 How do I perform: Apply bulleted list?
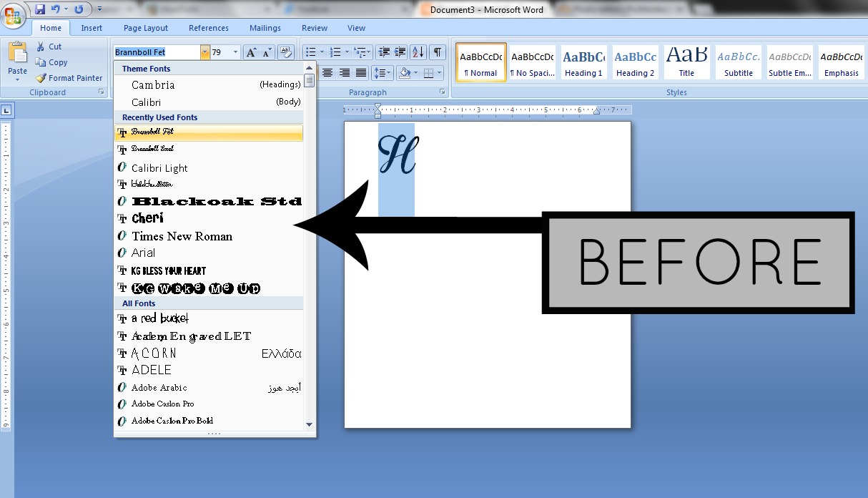tap(310, 52)
